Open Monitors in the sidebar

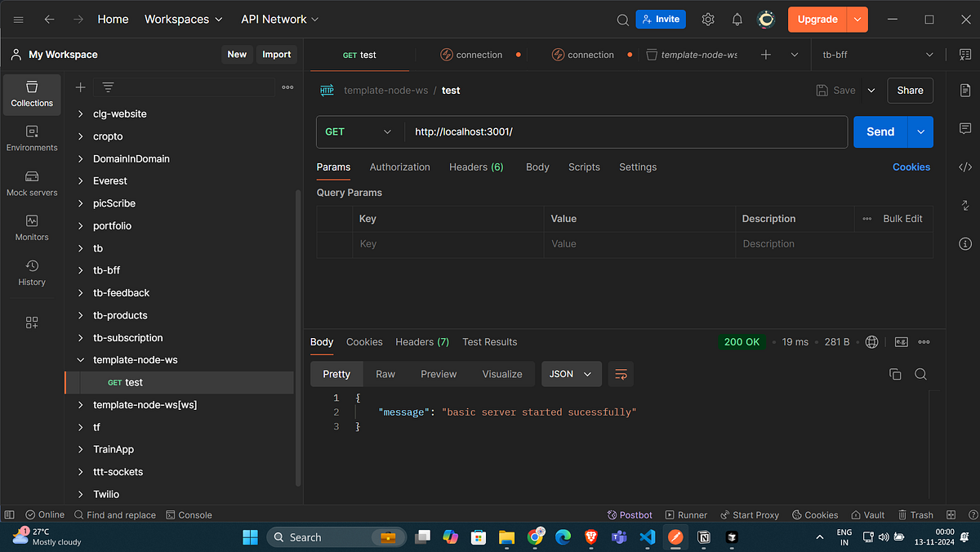[31, 228]
